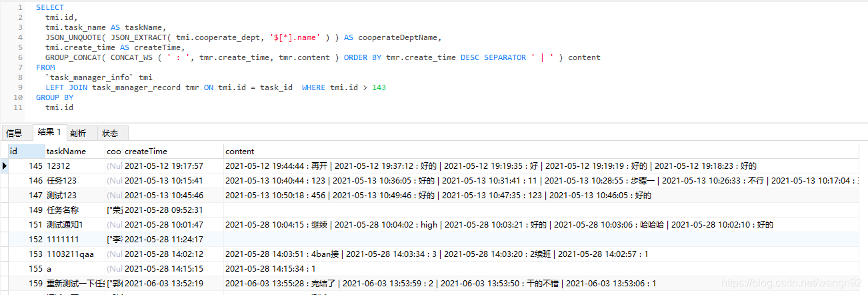Click the taskName column header
This screenshot has width=868, height=295.
click(x=75, y=152)
